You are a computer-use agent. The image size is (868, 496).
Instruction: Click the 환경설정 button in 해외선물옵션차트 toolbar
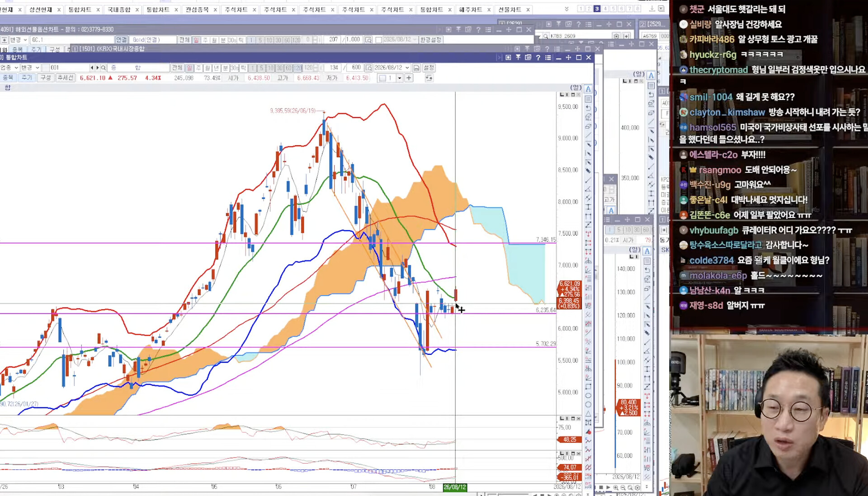pos(431,40)
